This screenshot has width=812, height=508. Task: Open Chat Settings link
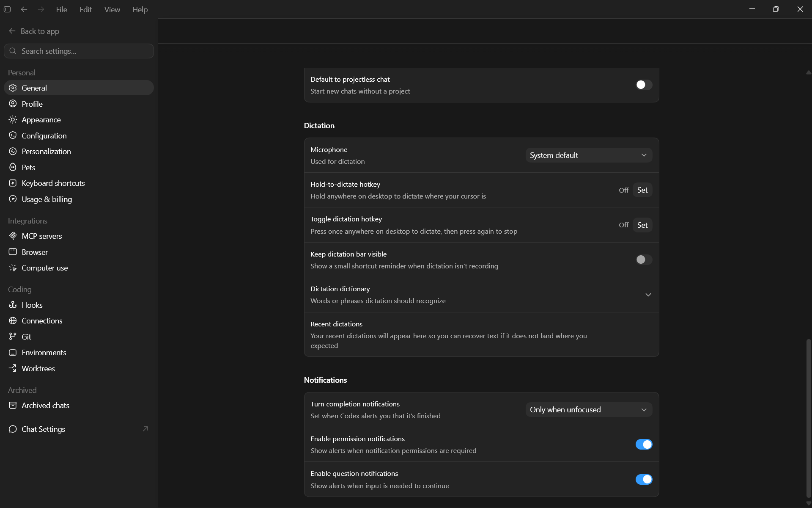point(79,429)
